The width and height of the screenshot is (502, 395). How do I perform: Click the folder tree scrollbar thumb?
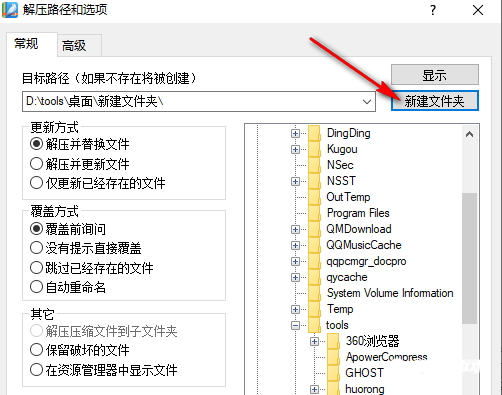click(469, 258)
